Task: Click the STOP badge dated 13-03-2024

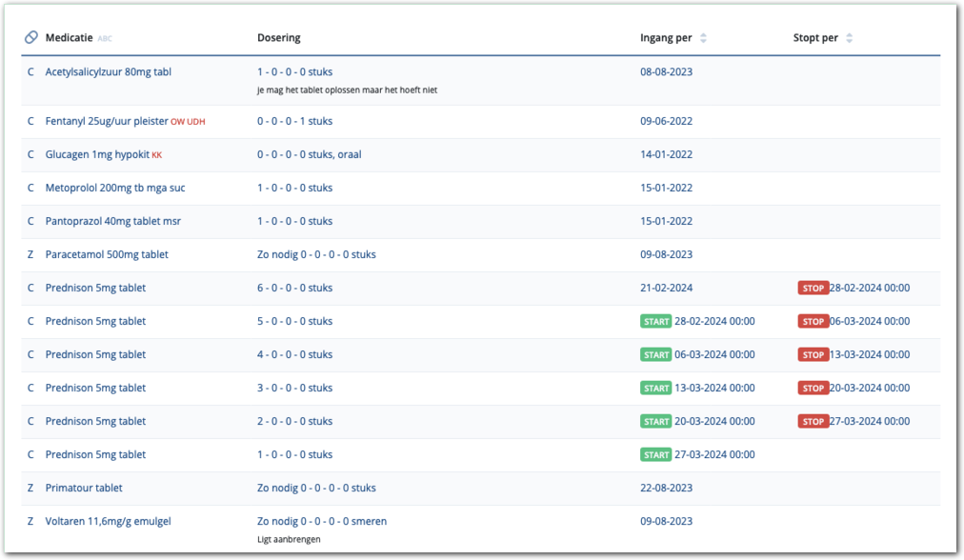Action: pos(813,355)
